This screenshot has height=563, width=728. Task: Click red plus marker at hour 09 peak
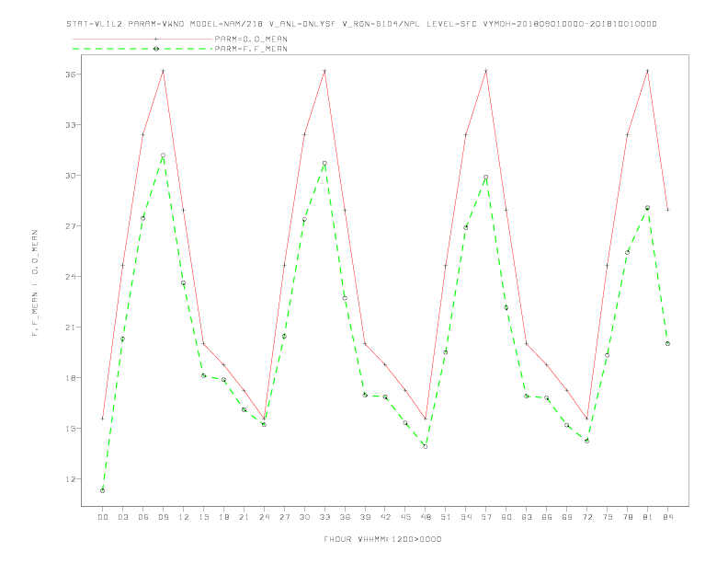163,71
